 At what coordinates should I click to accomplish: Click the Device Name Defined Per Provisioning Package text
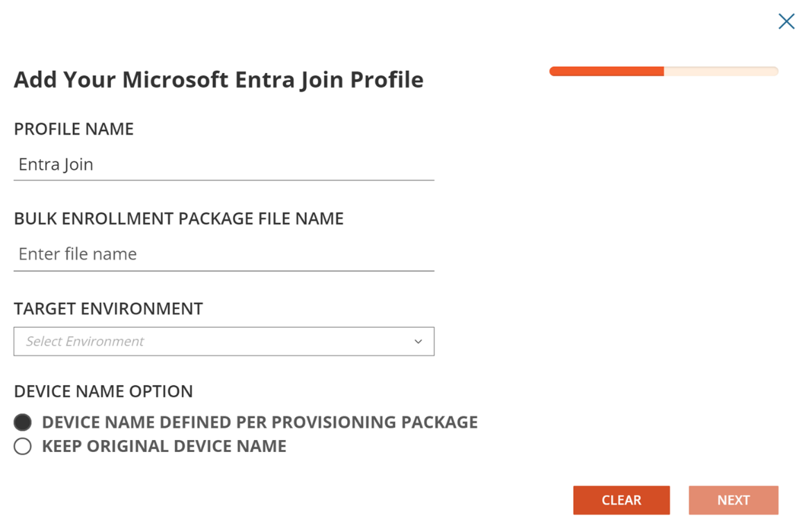pyautogui.click(x=260, y=422)
